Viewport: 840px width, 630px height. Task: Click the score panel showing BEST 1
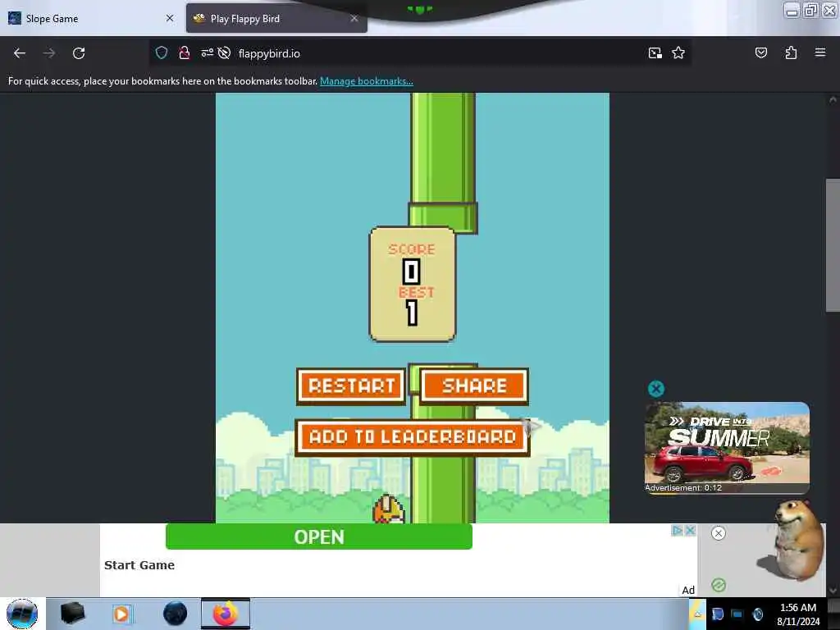(413, 284)
